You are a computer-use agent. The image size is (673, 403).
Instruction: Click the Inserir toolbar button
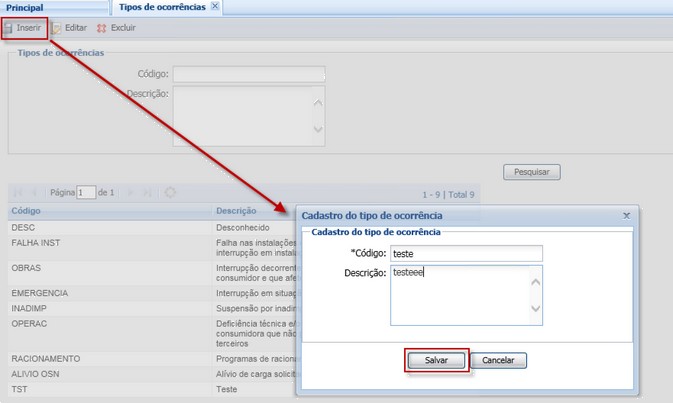(23, 28)
